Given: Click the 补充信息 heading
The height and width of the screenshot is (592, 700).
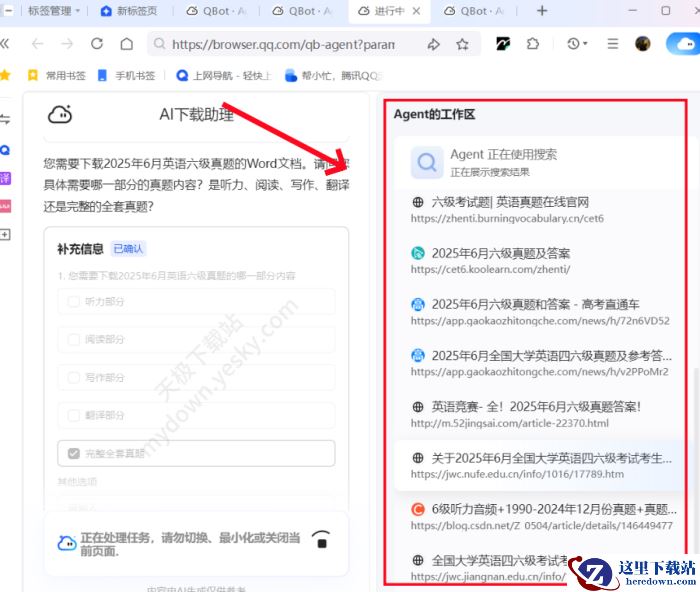Looking at the screenshot, I should 80,249.
